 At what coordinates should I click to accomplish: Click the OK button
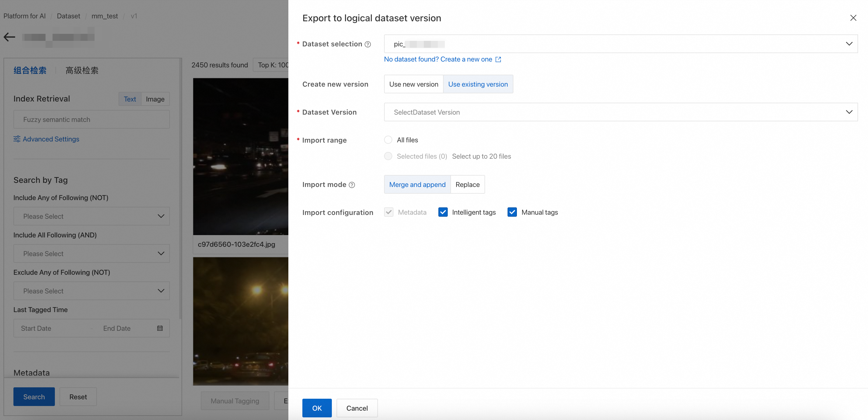pyautogui.click(x=317, y=408)
